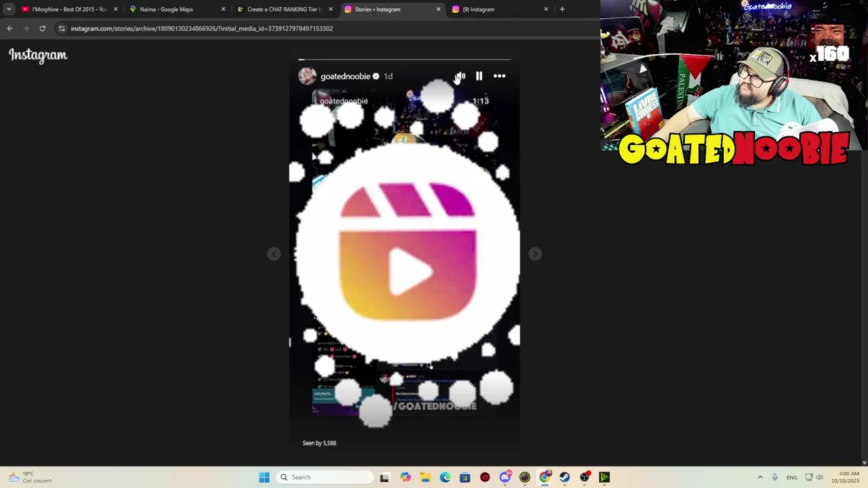The height and width of the screenshot is (488, 868).
Task: Open File Explorer from the taskbar
Action: coord(425,477)
